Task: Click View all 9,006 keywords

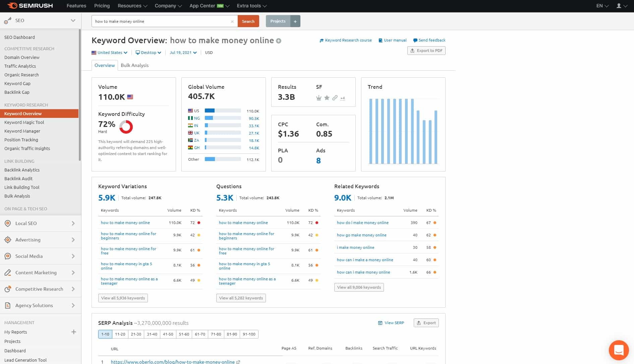Action: (359, 287)
